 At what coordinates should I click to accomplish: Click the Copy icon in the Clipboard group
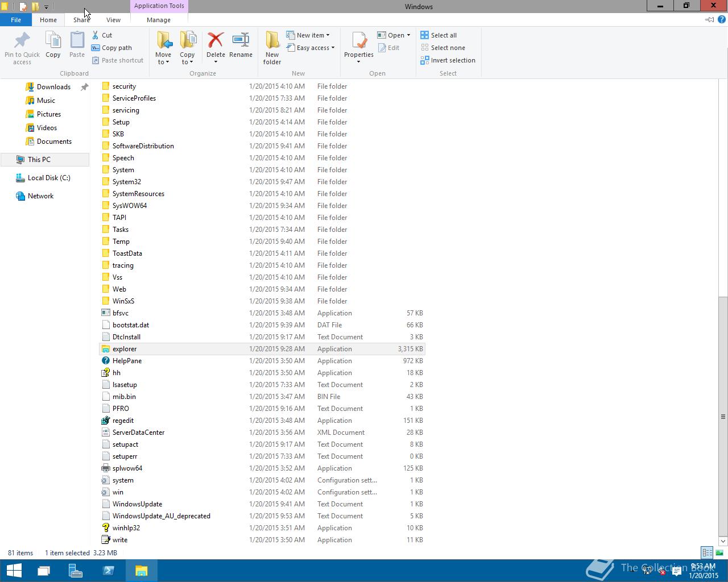(53, 40)
